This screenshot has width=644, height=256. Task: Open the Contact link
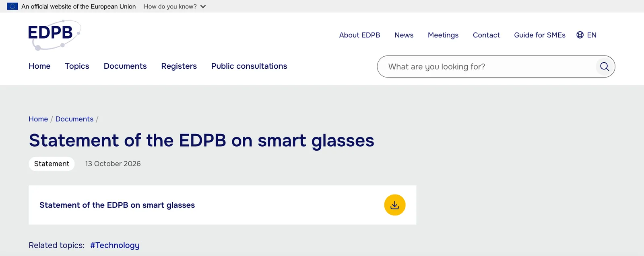pos(486,35)
